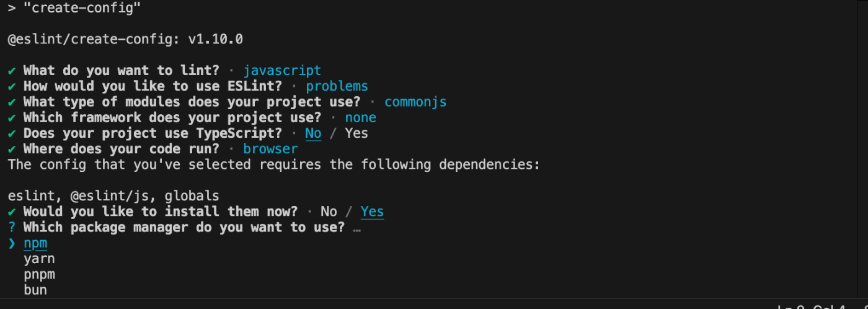
Task: Click "Yes" on the TypeScript question line
Action: 356,133
